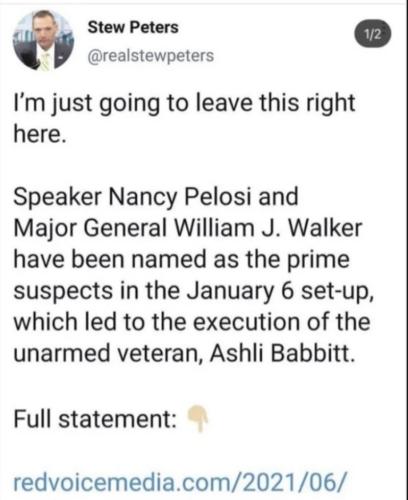Click the display name Stew Peters

click(133, 27)
